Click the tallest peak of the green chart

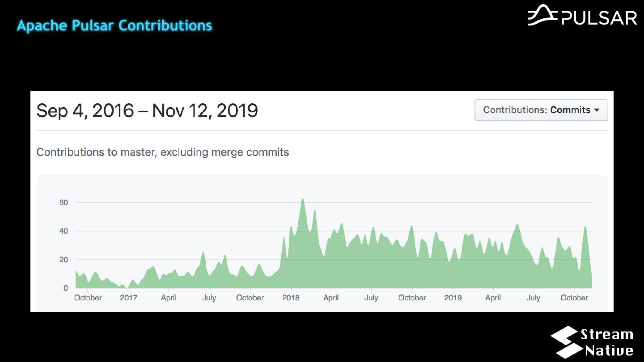pyautogui.click(x=303, y=200)
